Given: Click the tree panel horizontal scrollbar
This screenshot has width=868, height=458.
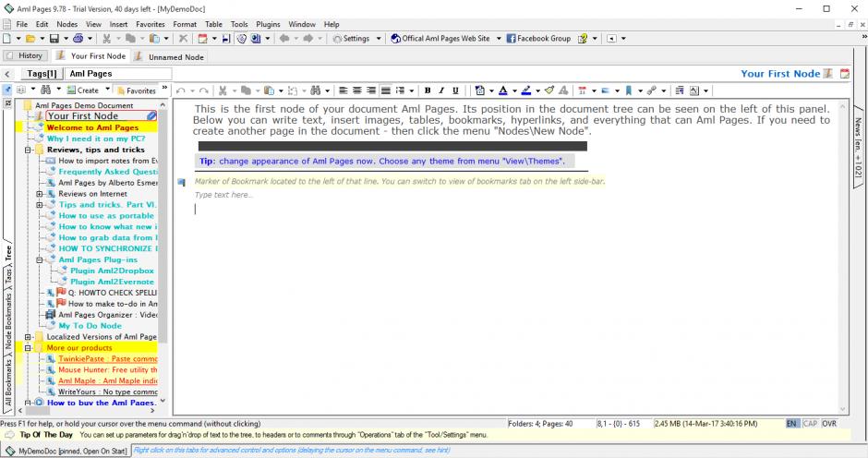Looking at the screenshot, I should 88,411.
